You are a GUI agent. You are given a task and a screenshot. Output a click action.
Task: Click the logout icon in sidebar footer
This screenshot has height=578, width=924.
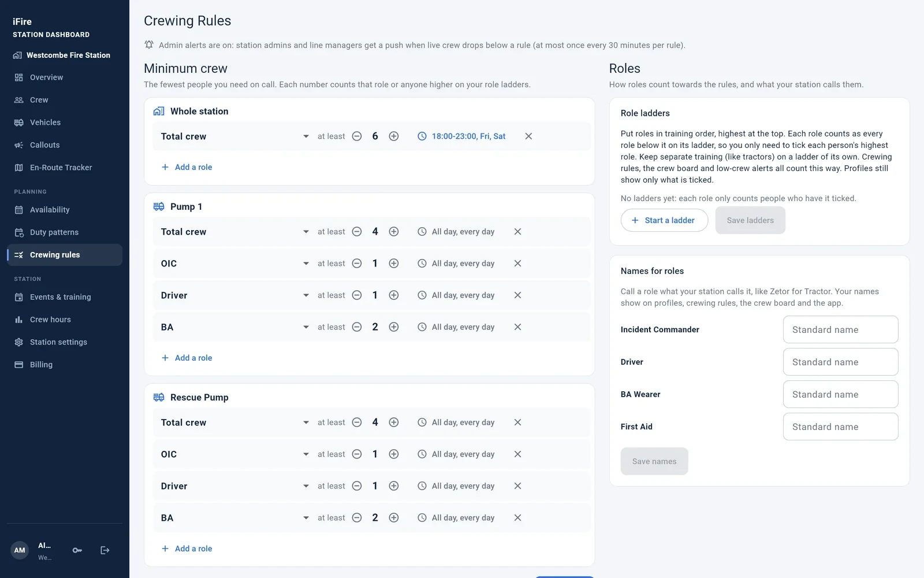[x=105, y=550]
